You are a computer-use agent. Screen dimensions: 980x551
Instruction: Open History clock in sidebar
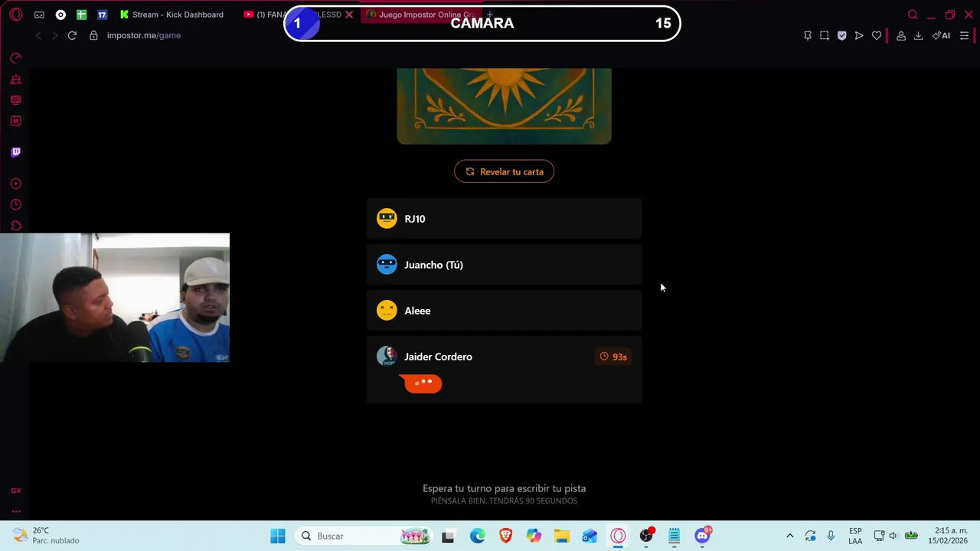coord(15,205)
